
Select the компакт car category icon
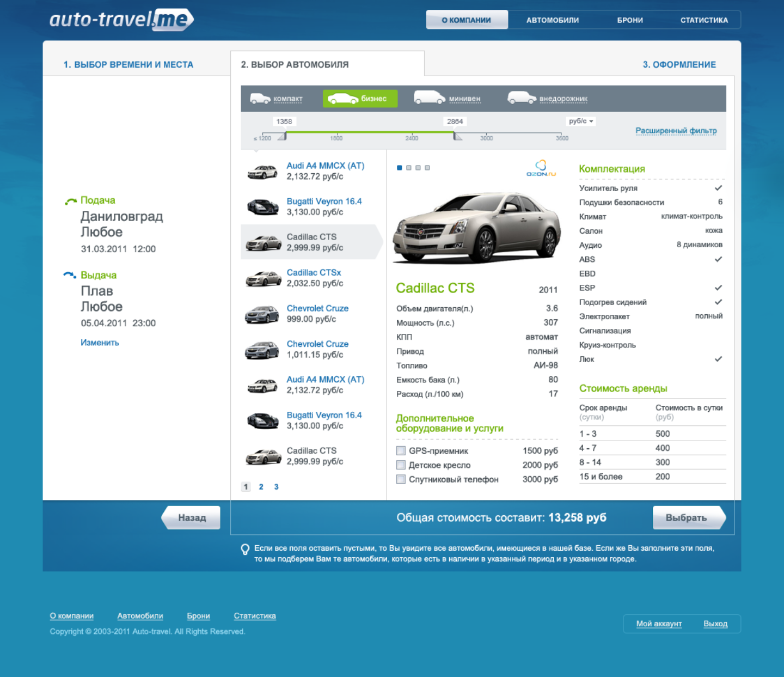pos(260,98)
